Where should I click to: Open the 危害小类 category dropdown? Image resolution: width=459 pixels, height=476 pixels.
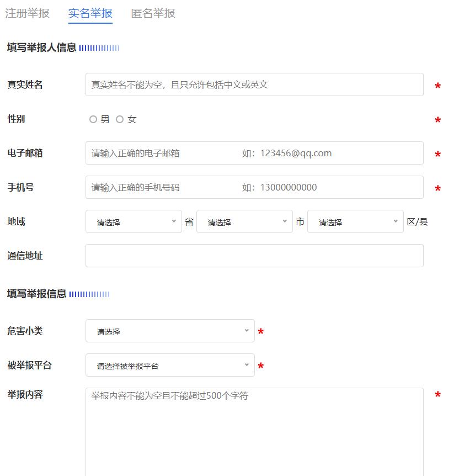pyautogui.click(x=170, y=331)
